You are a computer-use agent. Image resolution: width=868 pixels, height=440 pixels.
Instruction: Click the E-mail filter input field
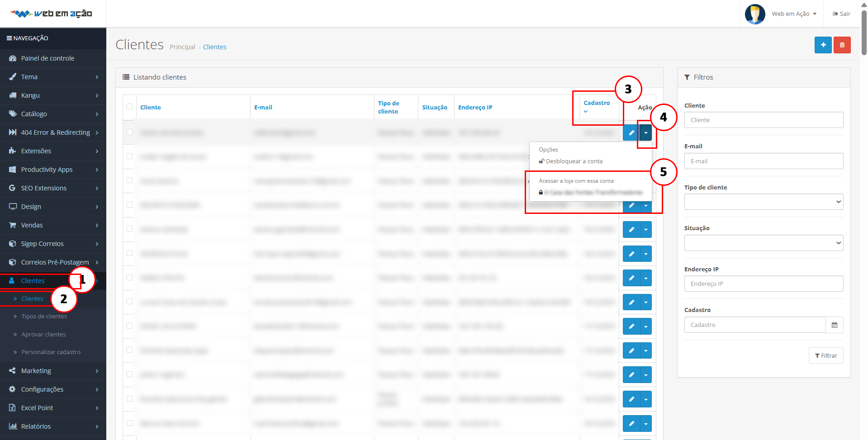pyautogui.click(x=764, y=161)
